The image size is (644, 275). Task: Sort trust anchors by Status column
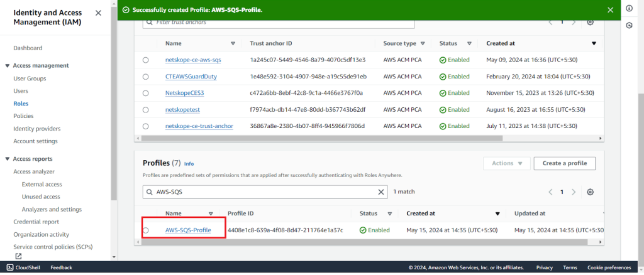[469, 43]
